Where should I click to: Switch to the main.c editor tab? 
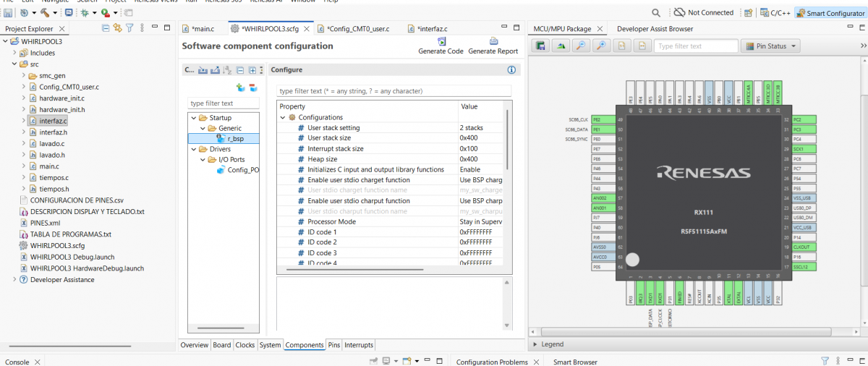click(199, 29)
